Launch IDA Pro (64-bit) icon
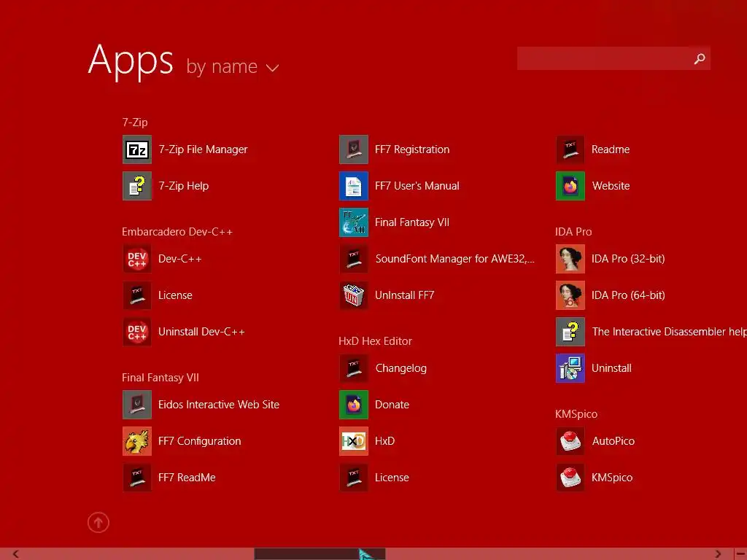747x560 pixels. click(x=570, y=295)
